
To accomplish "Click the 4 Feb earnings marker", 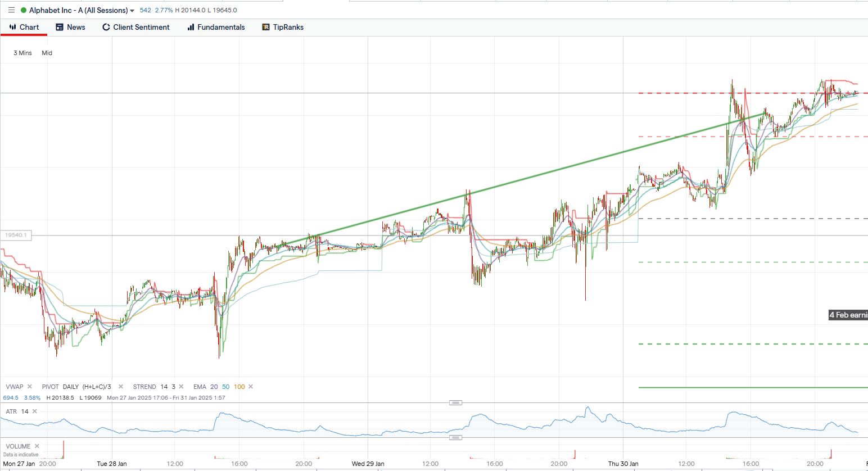I will click(x=848, y=315).
